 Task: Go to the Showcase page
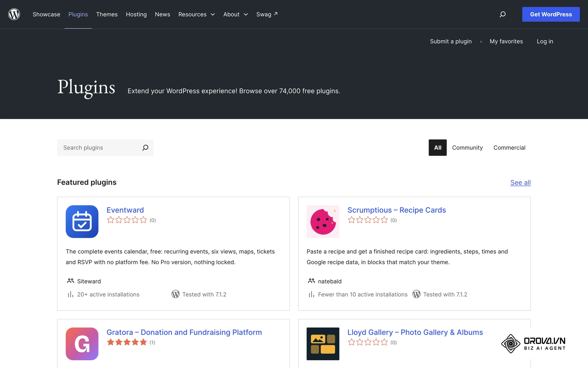[46, 14]
